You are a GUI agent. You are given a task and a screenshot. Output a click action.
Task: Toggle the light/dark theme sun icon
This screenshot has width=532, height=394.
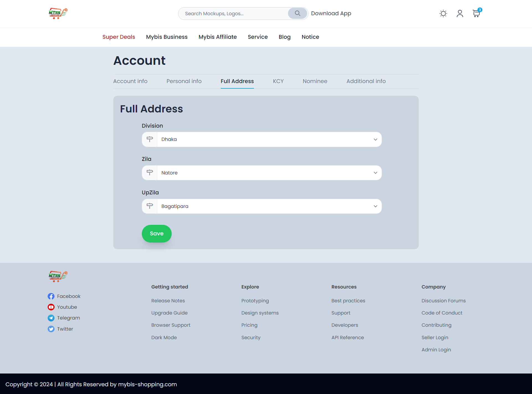443,14
